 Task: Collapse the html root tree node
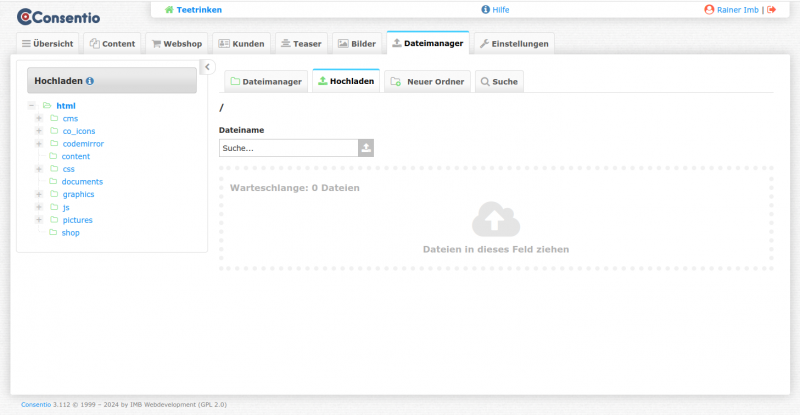point(32,106)
